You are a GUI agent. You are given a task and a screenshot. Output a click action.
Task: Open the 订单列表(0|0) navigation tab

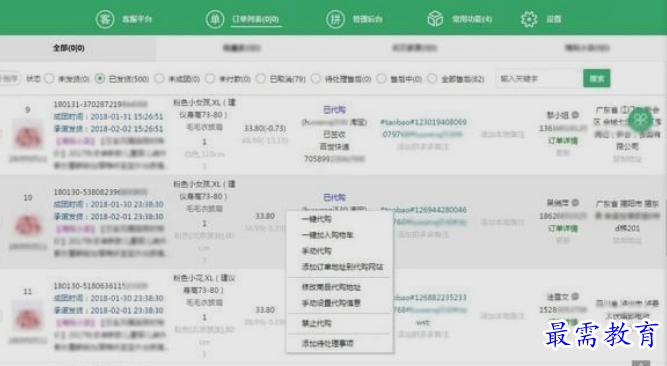pos(256,19)
